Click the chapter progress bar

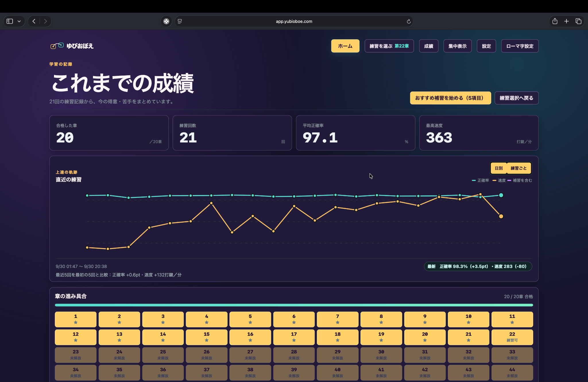[x=294, y=305]
